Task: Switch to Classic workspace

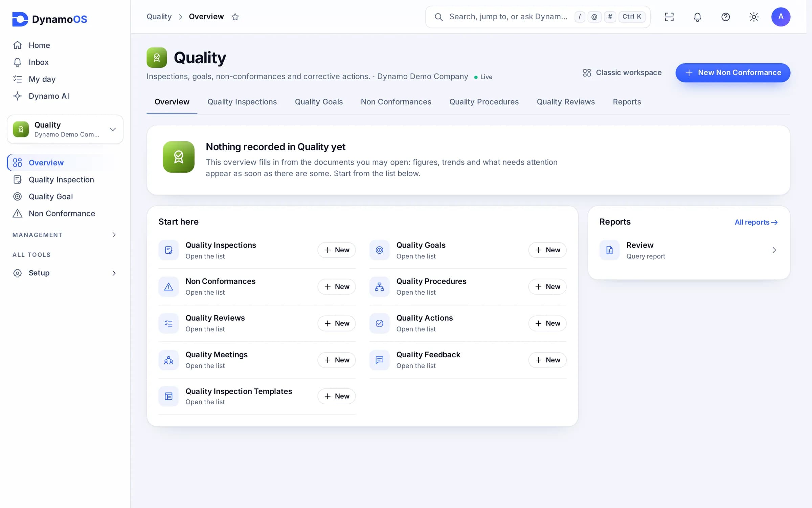Action: (x=622, y=72)
